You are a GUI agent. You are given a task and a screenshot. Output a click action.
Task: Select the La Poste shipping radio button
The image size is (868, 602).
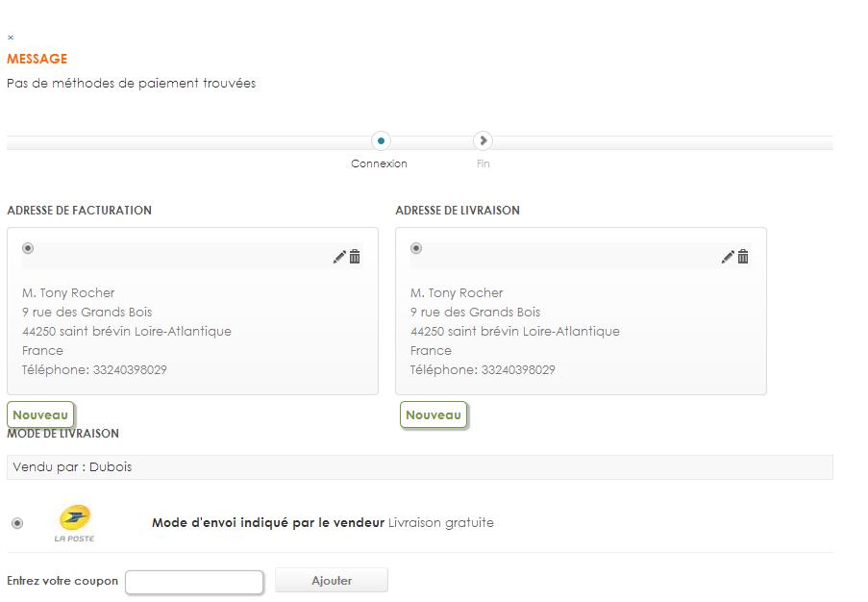[x=17, y=523]
